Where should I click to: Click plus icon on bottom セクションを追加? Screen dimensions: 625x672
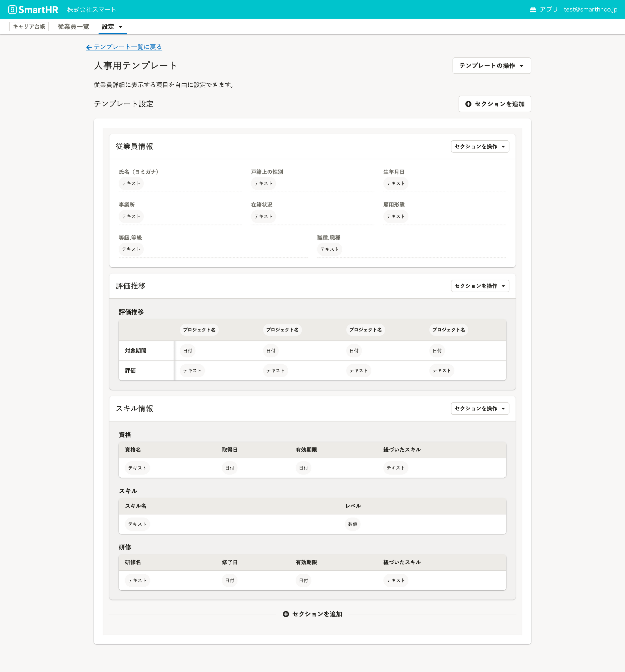click(286, 614)
